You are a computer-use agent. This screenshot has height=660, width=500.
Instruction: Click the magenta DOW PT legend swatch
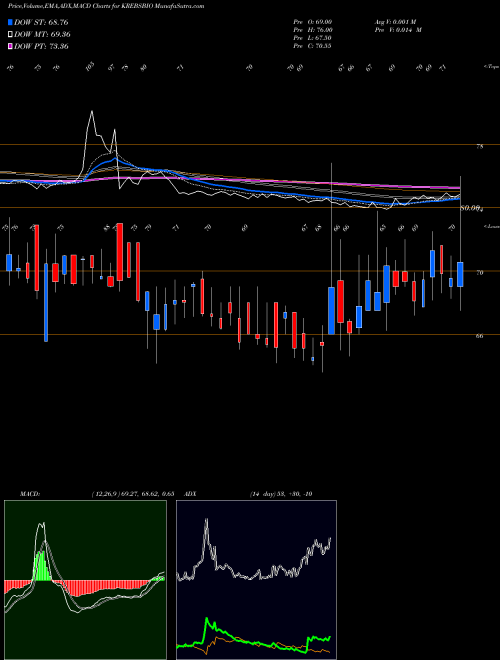(x=10, y=46)
